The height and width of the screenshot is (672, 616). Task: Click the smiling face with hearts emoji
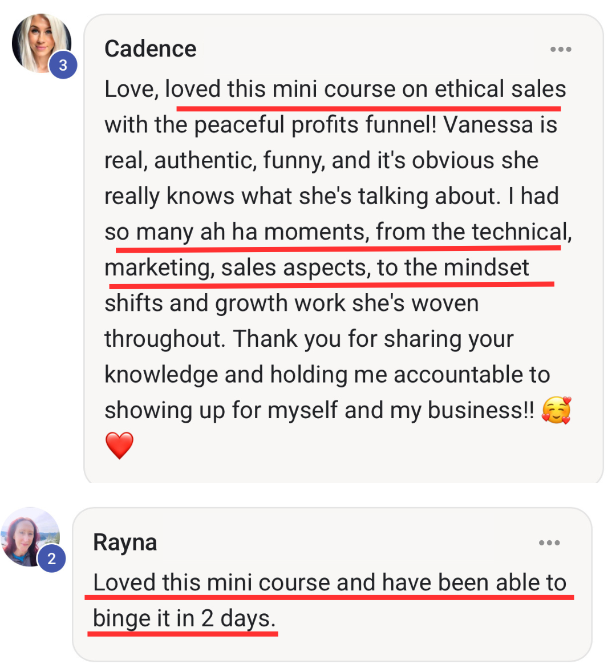pos(556,411)
